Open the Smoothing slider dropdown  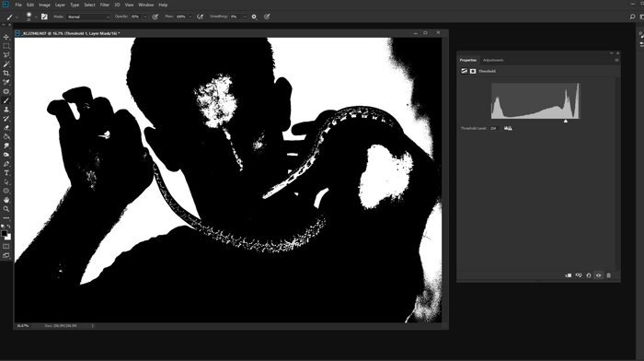pyautogui.click(x=245, y=17)
